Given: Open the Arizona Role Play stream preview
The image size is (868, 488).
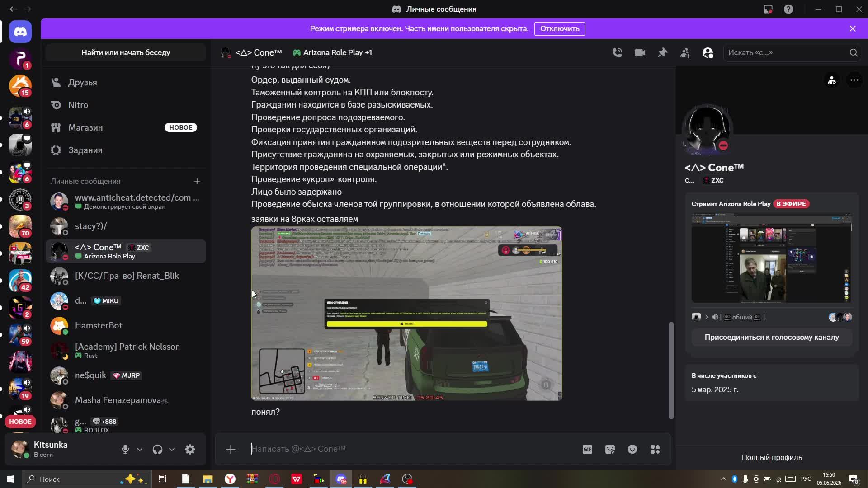Looking at the screenshot, I should pos(772,258).
